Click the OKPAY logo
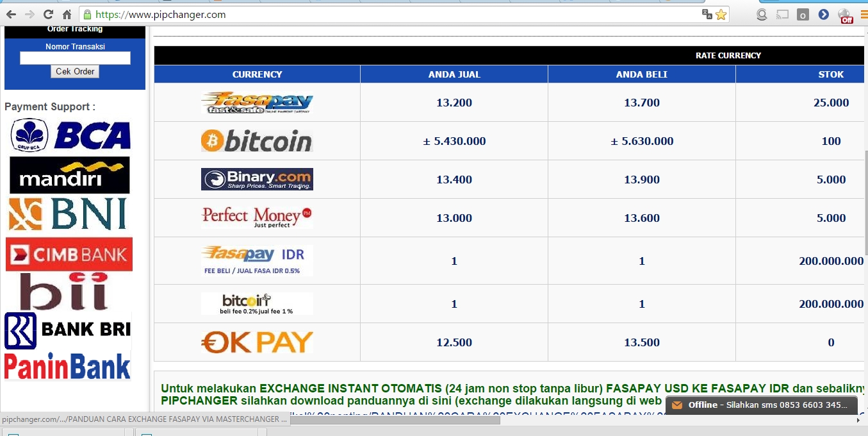868x436 pixels. tap(257, 342)
